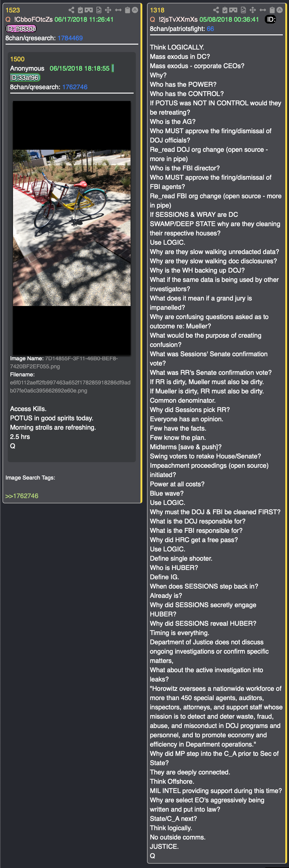Follow the green >>1762746 reply reference
Viewport: 289px width, 868px height.
point(22,496)
